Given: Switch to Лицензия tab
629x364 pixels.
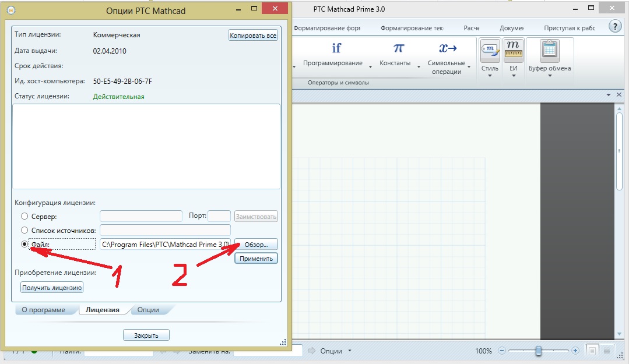Looking at the screenshot, I should pos(102,310).
